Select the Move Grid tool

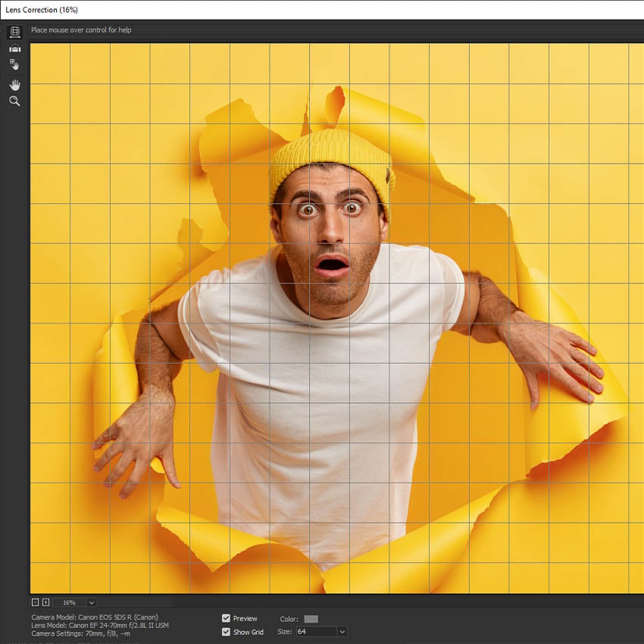click(x=14, y=64)
